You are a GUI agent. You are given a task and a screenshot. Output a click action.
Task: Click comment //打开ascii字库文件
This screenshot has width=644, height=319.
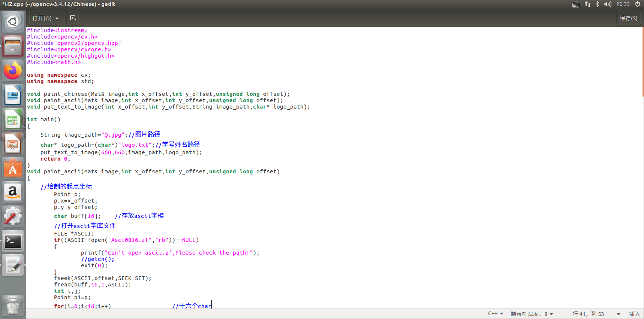point(85,226)
